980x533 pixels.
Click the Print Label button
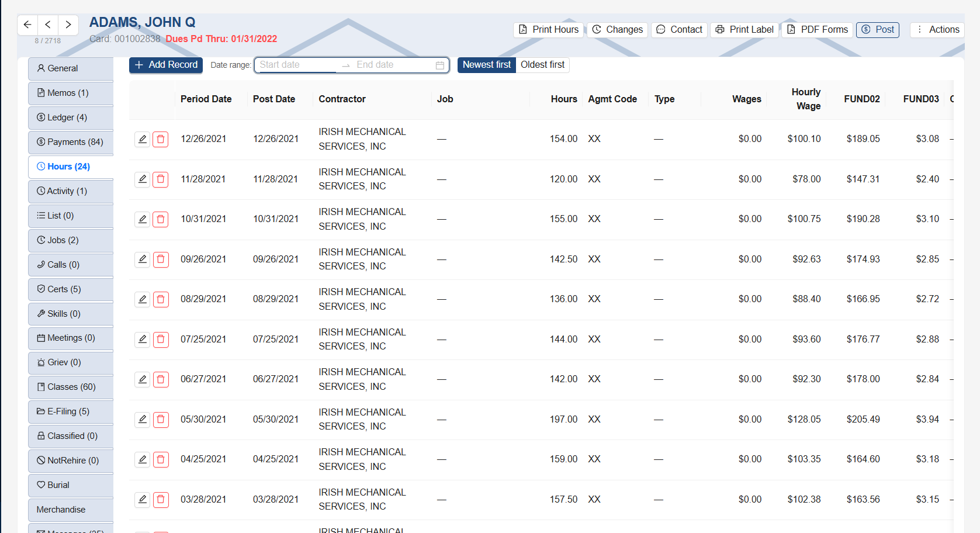[744, 30]
